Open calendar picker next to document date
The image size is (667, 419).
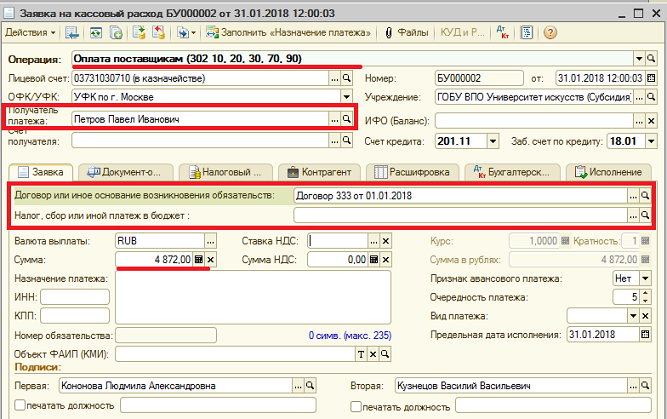coord(651,78)
